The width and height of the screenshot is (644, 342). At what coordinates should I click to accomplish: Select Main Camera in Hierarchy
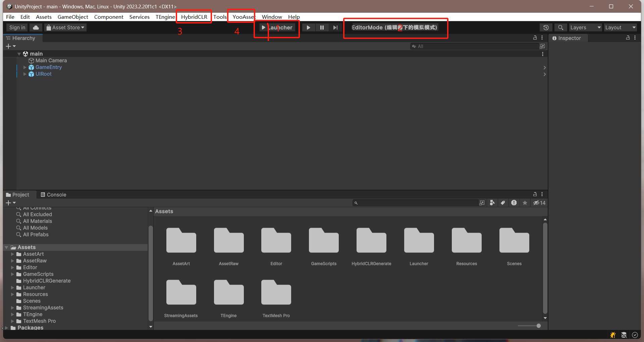(51, 61)
